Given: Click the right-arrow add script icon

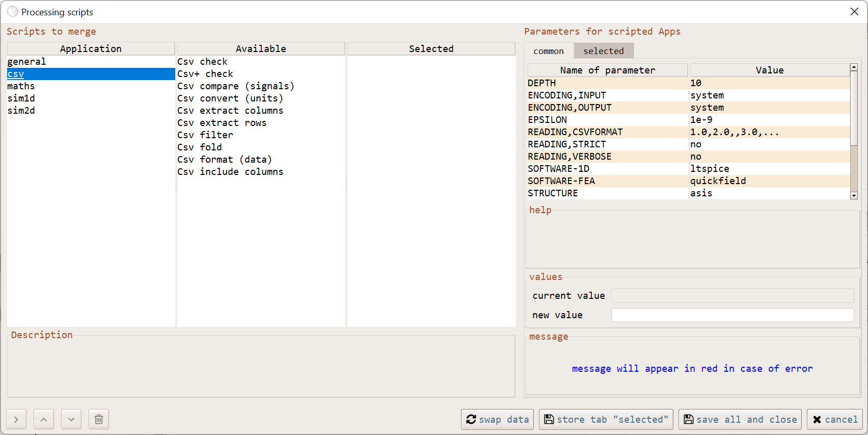Looking at the screenshot, I should [16, 419].
